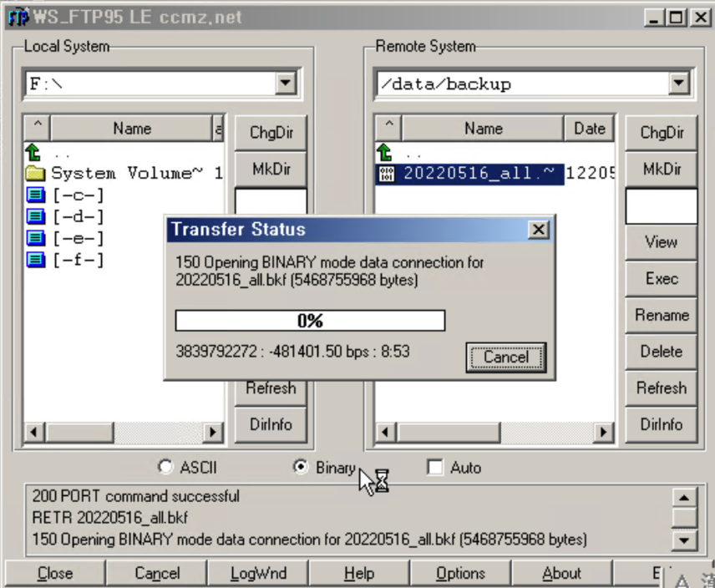The height and width of the screenshot is (588, 715).
Task: Click the local Refresh button
Action: click(271, 392)
